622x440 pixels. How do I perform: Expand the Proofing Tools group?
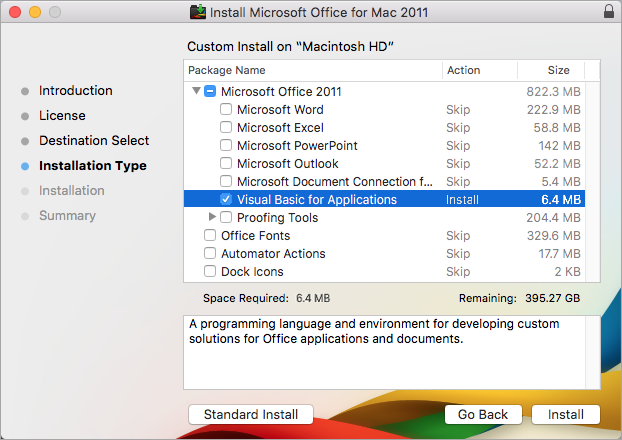pos(212,218)
